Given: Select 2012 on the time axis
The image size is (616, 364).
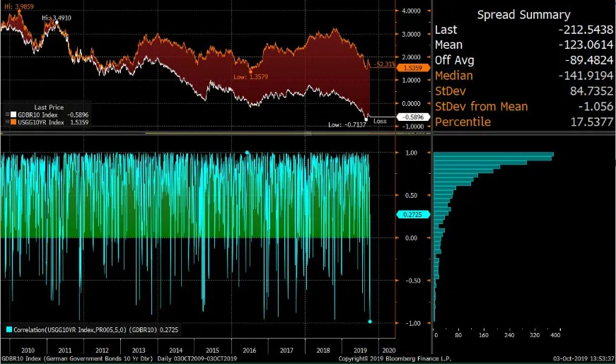Looking at the screenshot, I should pos(102,350).
